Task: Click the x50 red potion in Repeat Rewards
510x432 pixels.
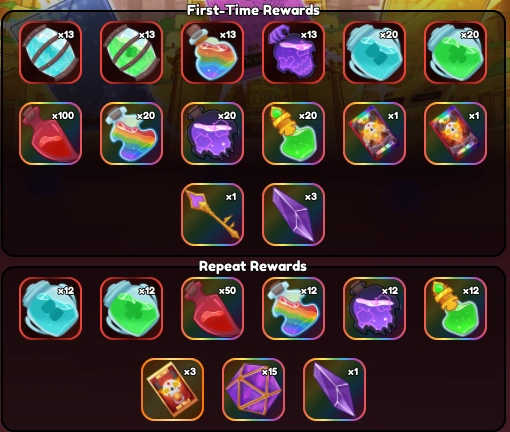Action: tap(212, 309)
